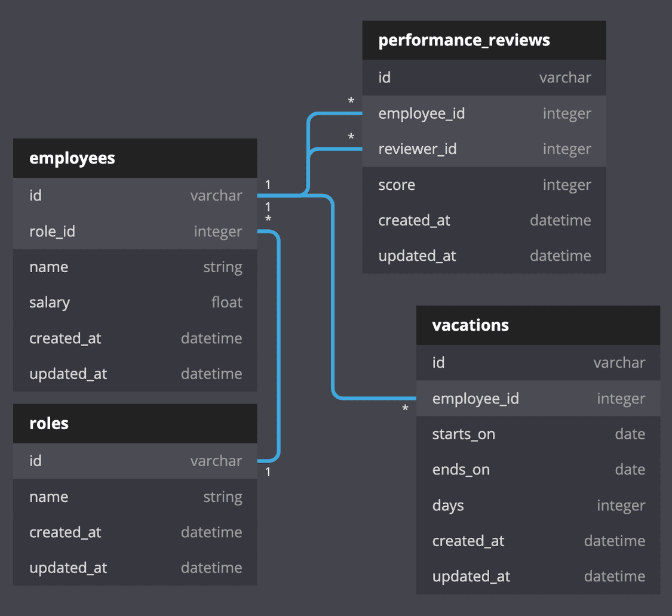Image resolution: width=672 pixels, height=616 pixels.
Task: Select the roles table header
Action: pyautogui.click(x=134, y=423)
